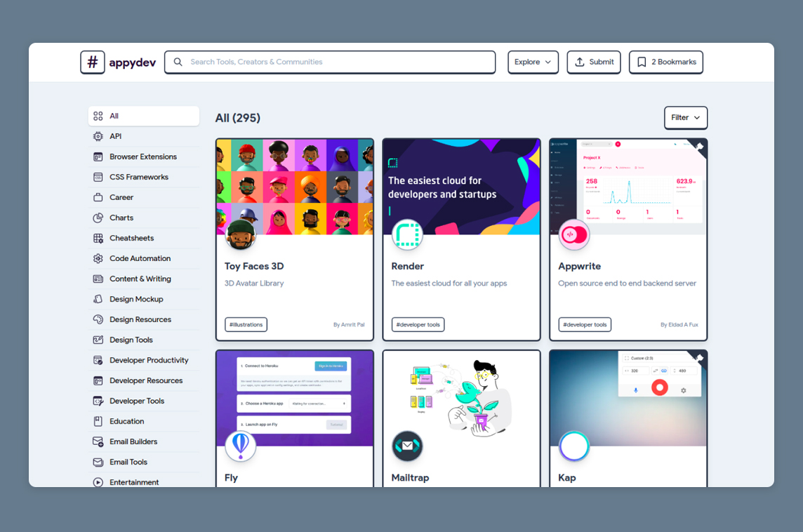The image size is (803, 532).
Task: Click the Design Mockup icon
Action: 98,299
